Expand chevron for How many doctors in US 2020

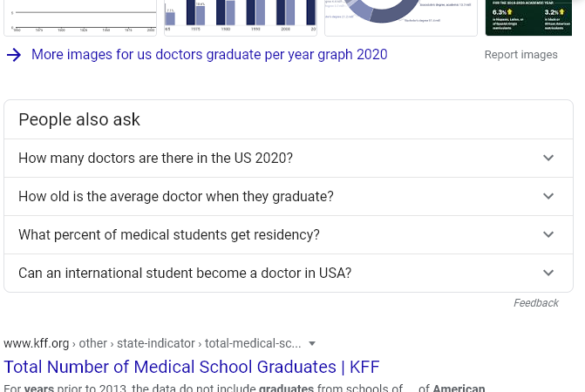pos(548,158)
